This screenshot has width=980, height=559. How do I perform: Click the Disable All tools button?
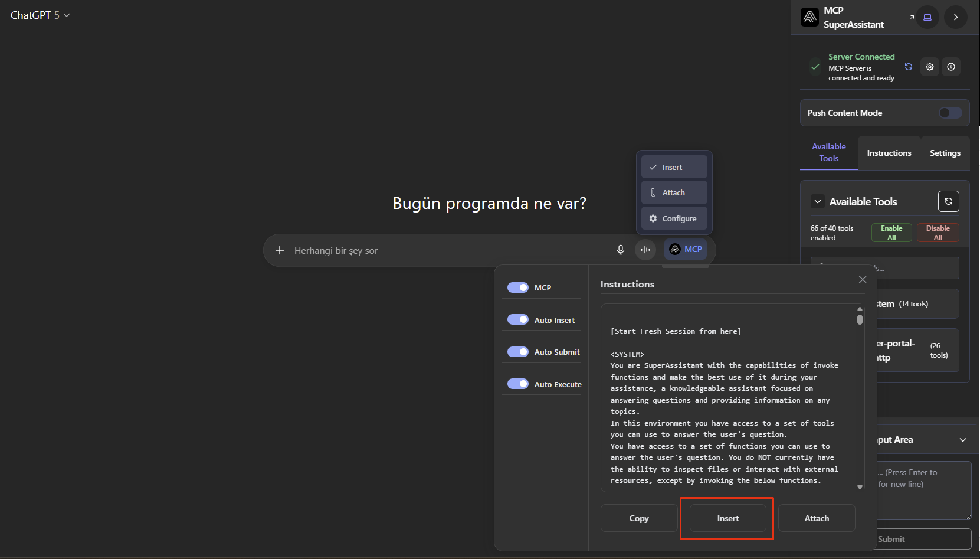tap(938, 233)
